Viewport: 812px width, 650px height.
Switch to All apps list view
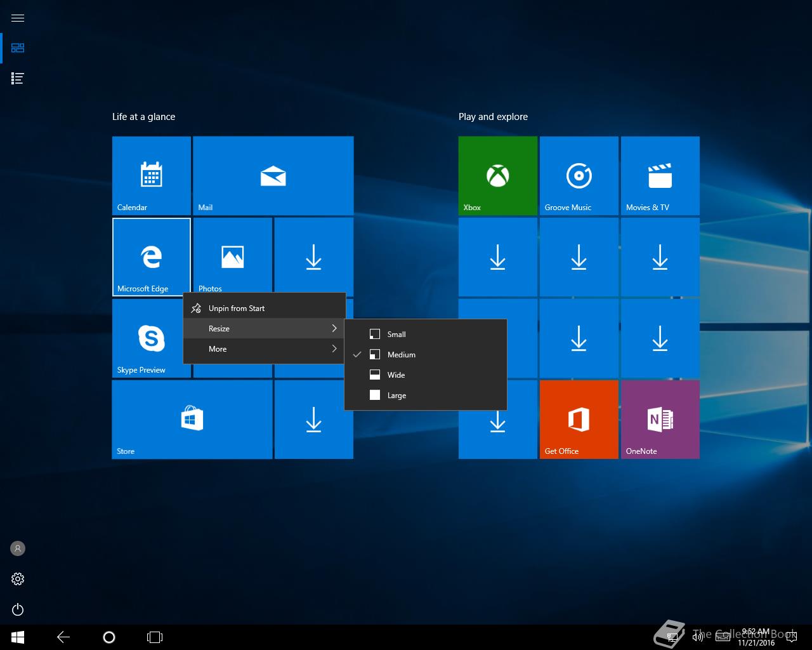(18, 79)
